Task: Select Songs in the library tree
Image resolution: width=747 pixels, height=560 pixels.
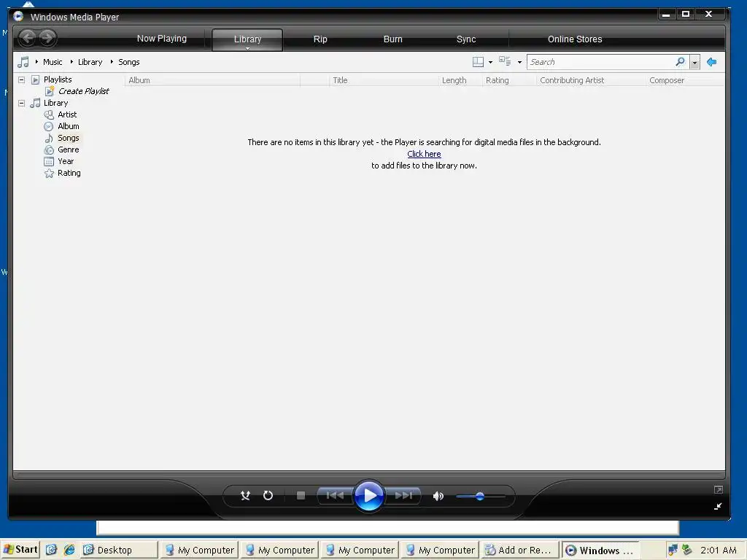Action: [68, 138]
